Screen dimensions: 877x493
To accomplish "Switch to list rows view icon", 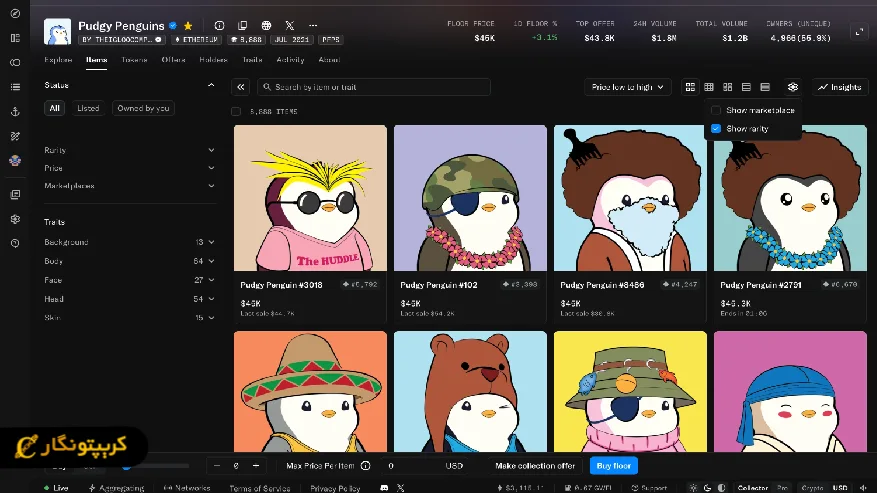I will (x=746, y=87).
